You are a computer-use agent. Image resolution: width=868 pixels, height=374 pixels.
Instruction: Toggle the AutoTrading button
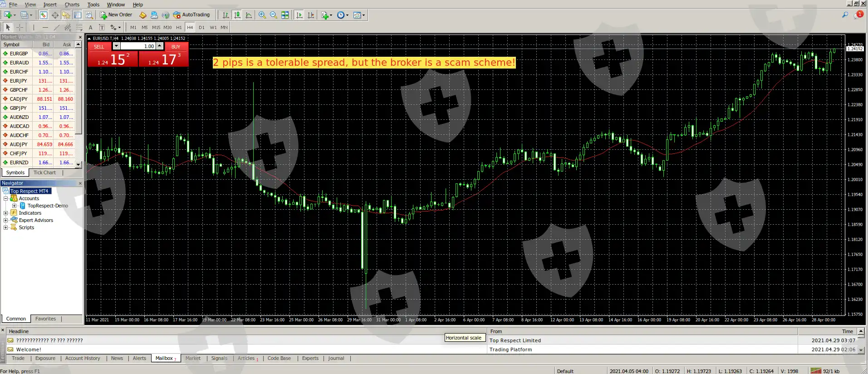click(191, 15)
